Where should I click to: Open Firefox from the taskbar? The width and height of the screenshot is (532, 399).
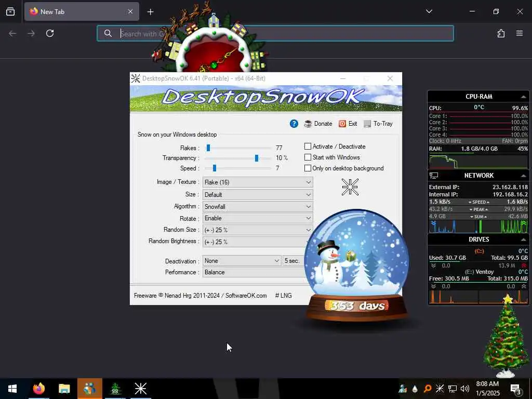(x=38, y=389)
